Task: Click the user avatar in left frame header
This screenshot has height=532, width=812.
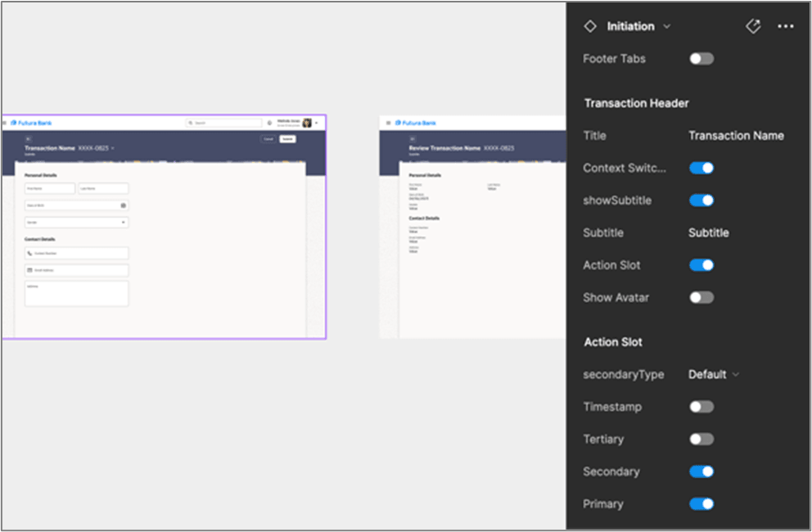Action: [307, 123]
